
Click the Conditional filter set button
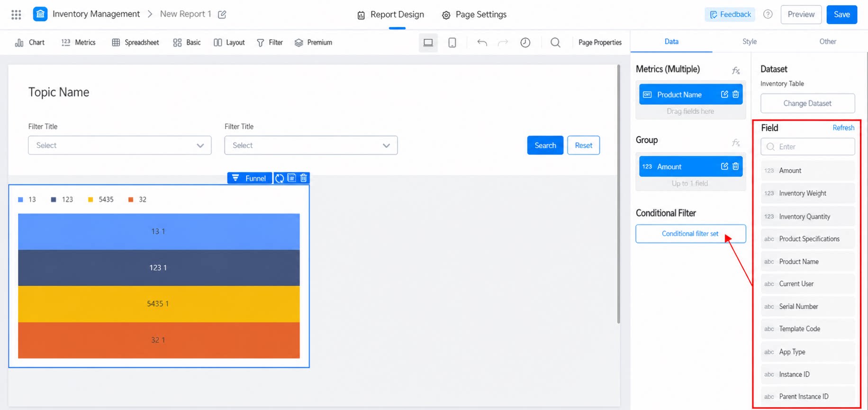coord(691,234)
